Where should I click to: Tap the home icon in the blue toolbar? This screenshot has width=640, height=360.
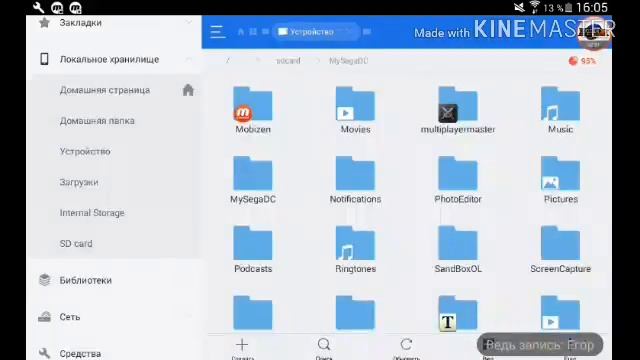click(x=241, y=31)
